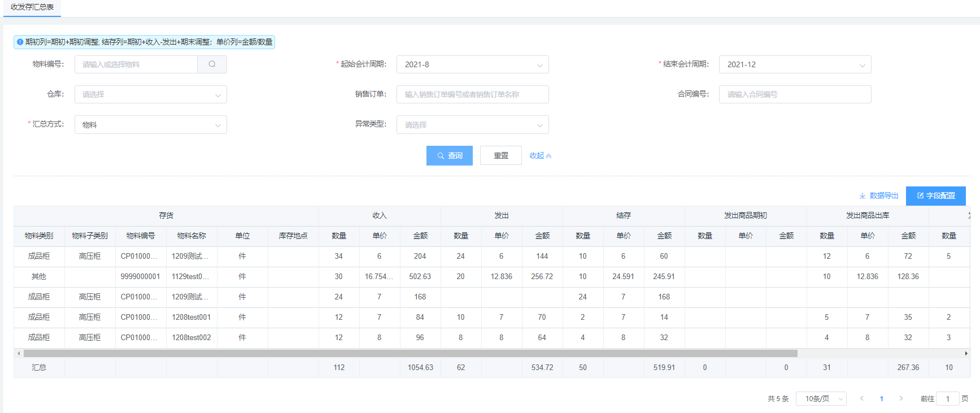Expand the 仓库 select dropdown

pyautogui.click(x=150, y=94)
